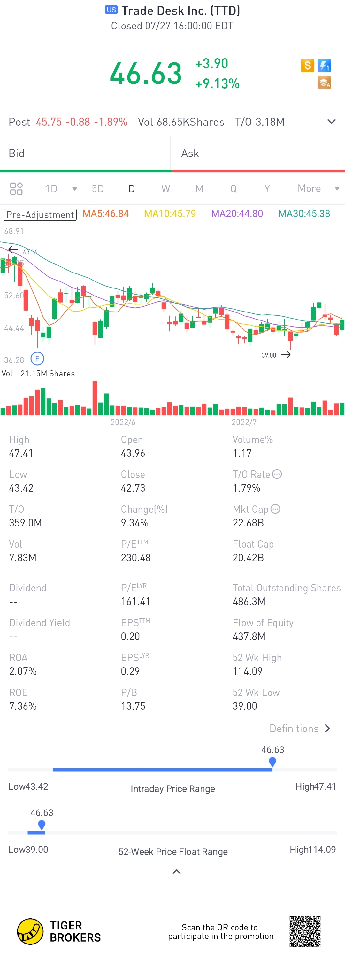Switch to the Q quarterly chart tab
The height and width of the screenshot is (980, 345).
[x=233, y=189]
